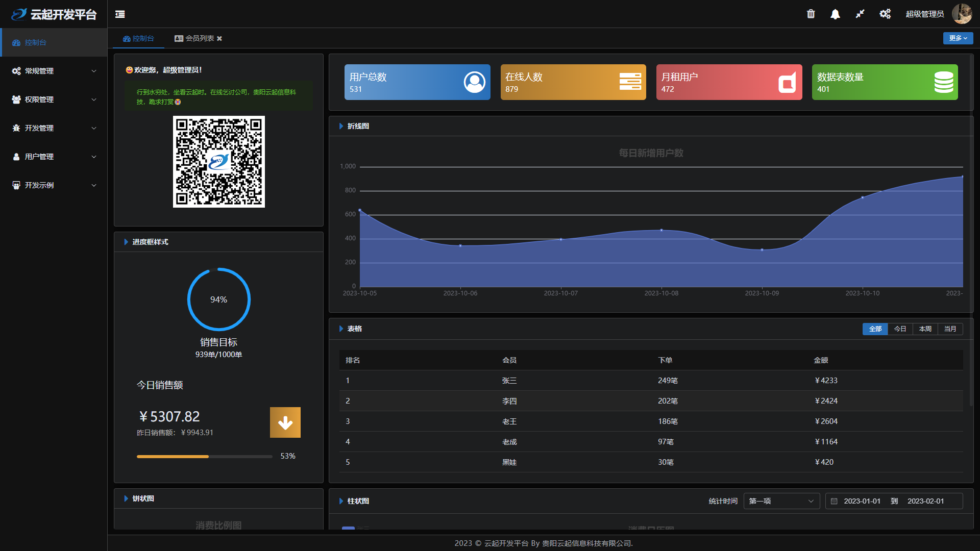Open notifications bell icon
Screen dimensions: 980x551
click(x=835, y=14)
